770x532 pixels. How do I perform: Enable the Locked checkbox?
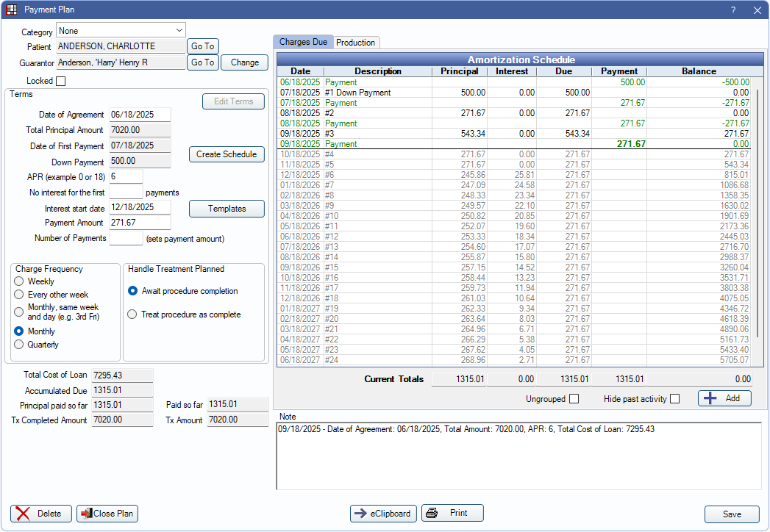tap(61, 81)
